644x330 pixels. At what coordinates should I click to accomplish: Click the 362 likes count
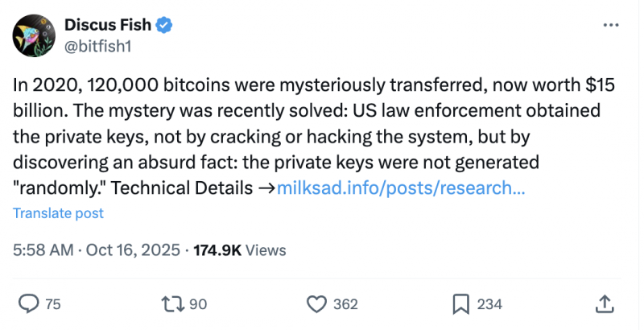tap(345, 304)
